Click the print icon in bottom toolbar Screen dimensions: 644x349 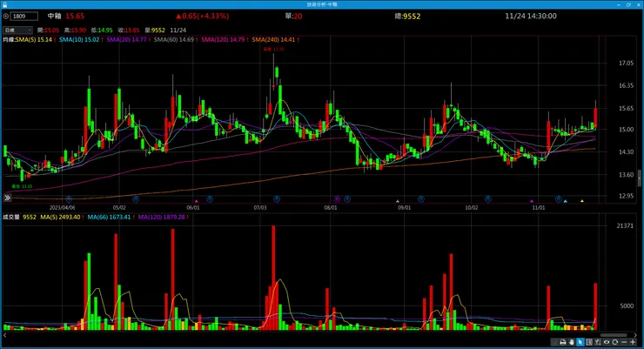pos(563,342)
